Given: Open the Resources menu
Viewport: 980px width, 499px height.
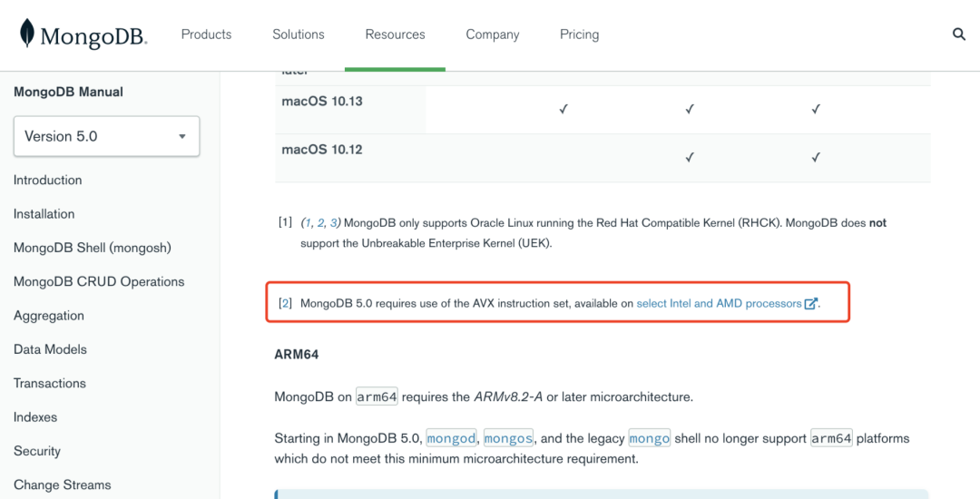Looking at the screenshot, I should (x=395, y=34).
